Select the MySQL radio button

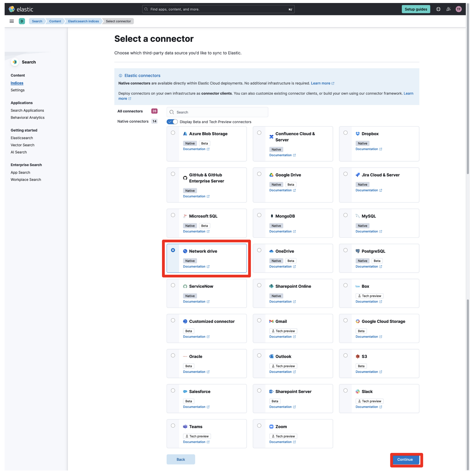click(345, 215)
